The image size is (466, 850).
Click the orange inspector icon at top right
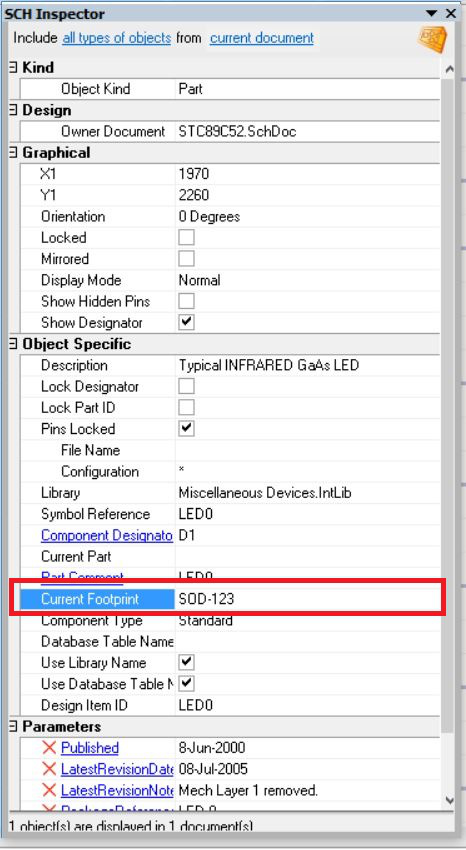pyautogui.click(x=431, y=40)
